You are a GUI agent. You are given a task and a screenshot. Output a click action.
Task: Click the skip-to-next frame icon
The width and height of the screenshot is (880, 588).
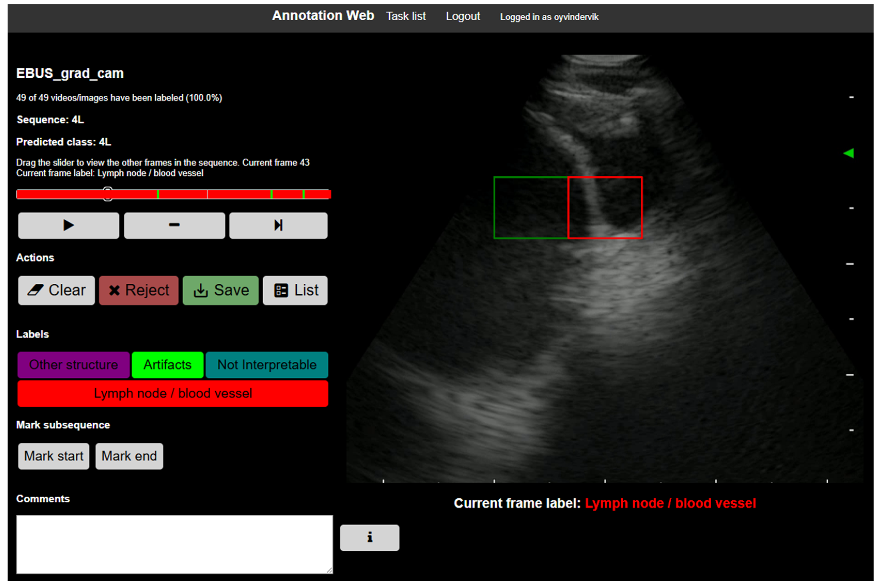pos(278,225)
